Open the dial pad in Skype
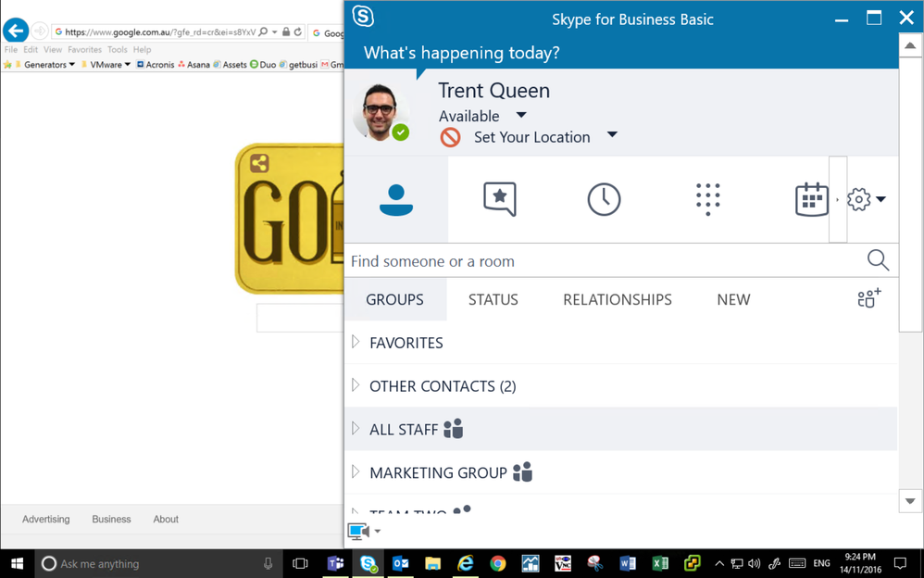The width and height of the screenshot is (924, 578). [707, 199]
